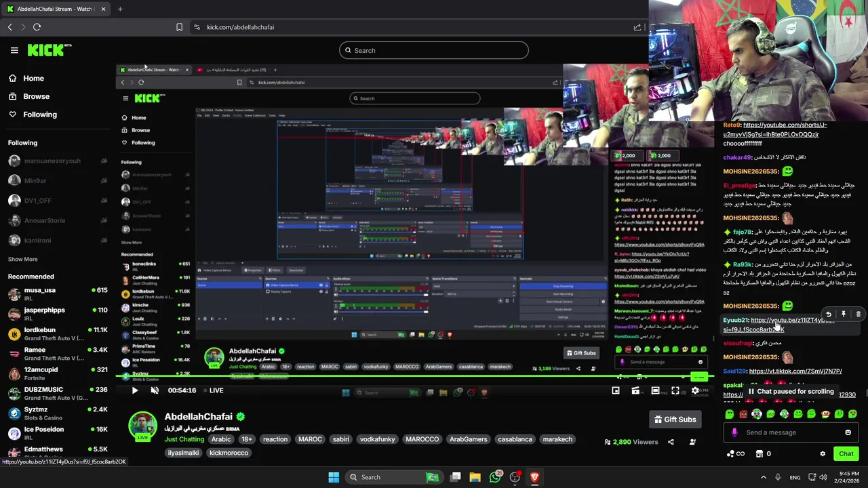Click the red angry emote in quick emotes
The image size is (868, 488).
pyautogui.click(x=743, y=414)
